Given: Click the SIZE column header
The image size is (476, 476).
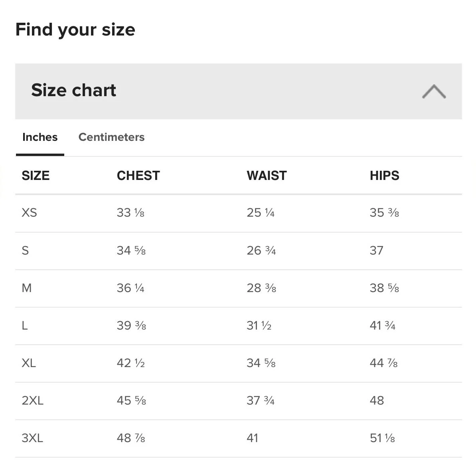Looking at the screenshot, I should point(36,176).
